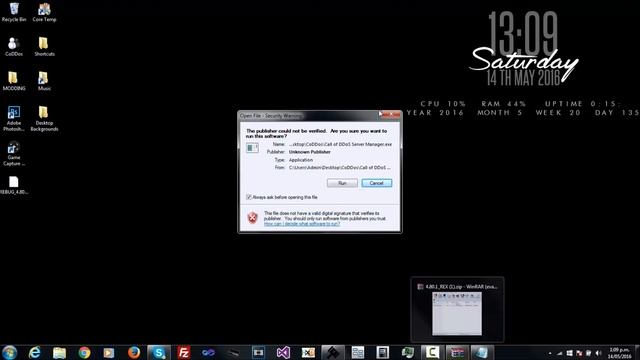Select Desktop Backgrounds folder icon
Viewport: 640px width, 360px height.
tap(44, 118)
